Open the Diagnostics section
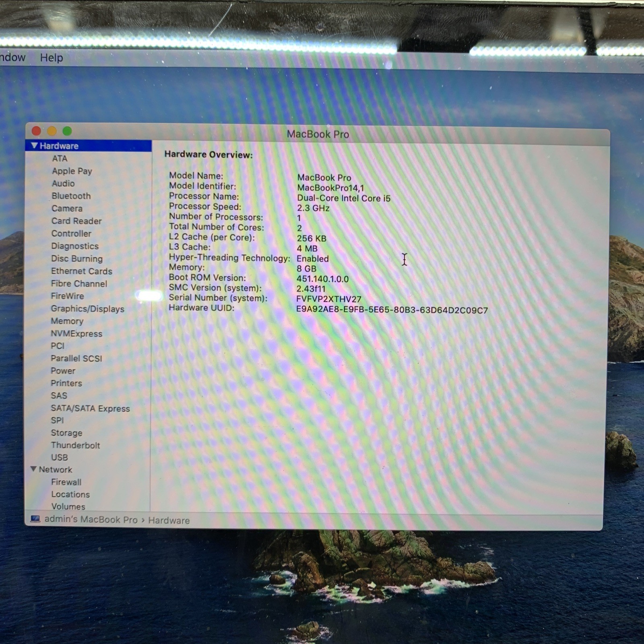The width and height of the screenshot is (644, 644). [75, 246]
